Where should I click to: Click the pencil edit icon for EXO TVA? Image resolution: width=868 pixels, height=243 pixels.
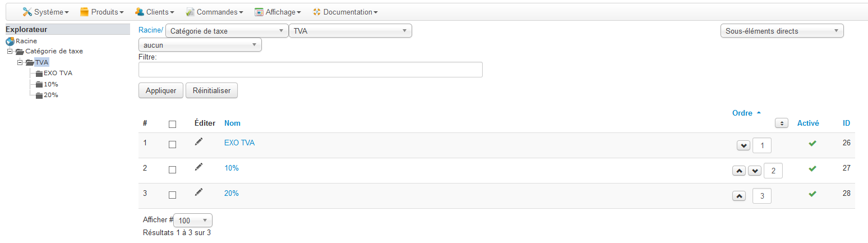(198, 142)
